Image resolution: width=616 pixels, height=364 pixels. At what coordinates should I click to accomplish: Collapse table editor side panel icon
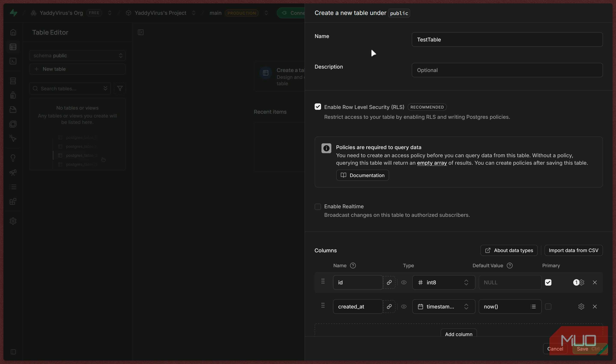(141, 32)
